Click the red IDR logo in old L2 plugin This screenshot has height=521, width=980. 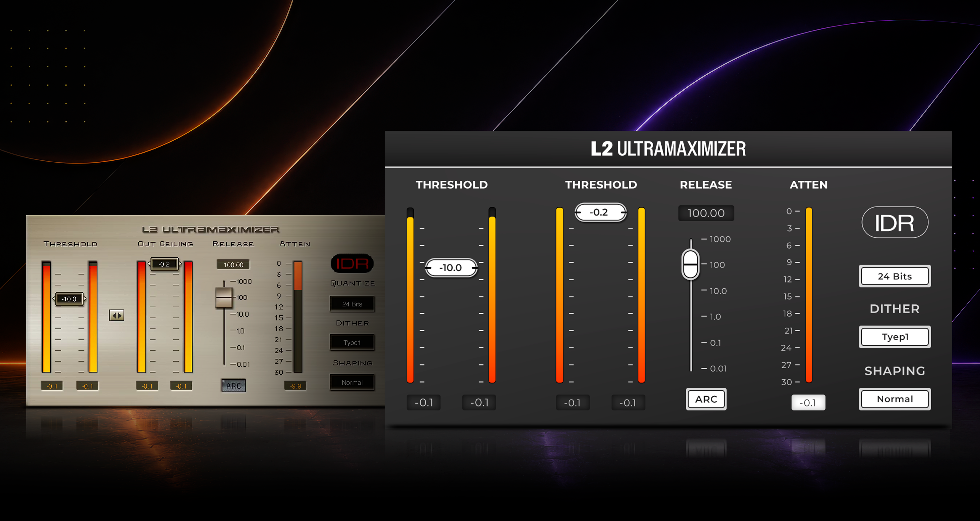[352, 263]
